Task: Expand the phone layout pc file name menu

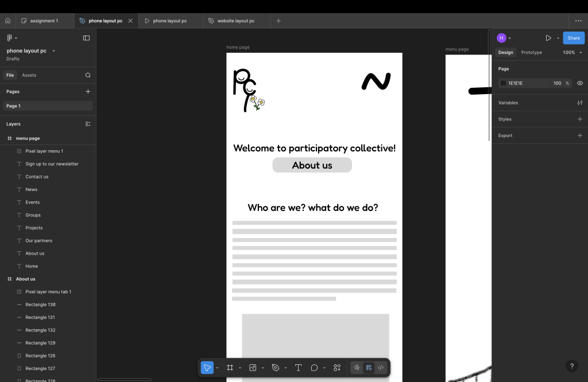Action: coord(54,51)
